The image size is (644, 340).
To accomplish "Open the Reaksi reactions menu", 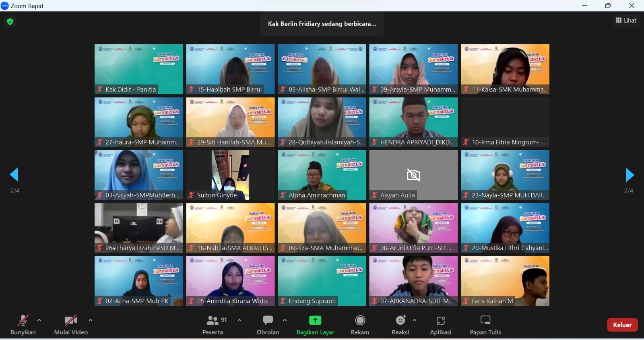I will 400,325.
